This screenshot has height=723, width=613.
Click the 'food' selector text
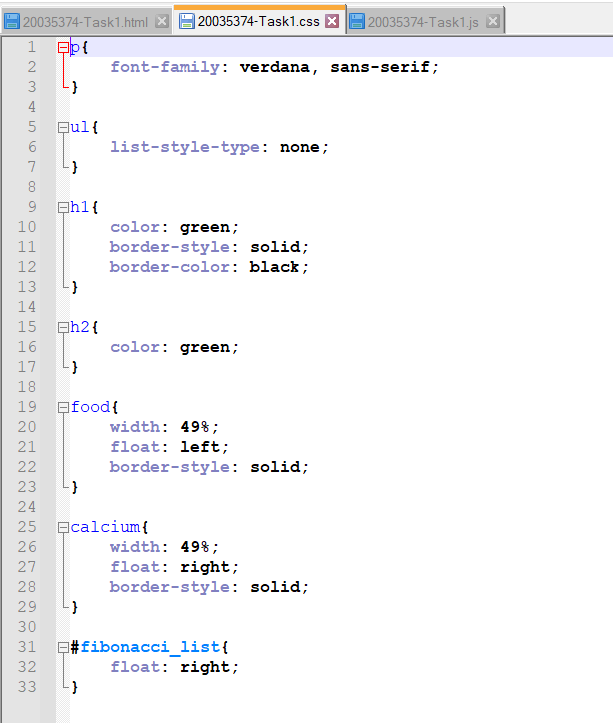90,407
